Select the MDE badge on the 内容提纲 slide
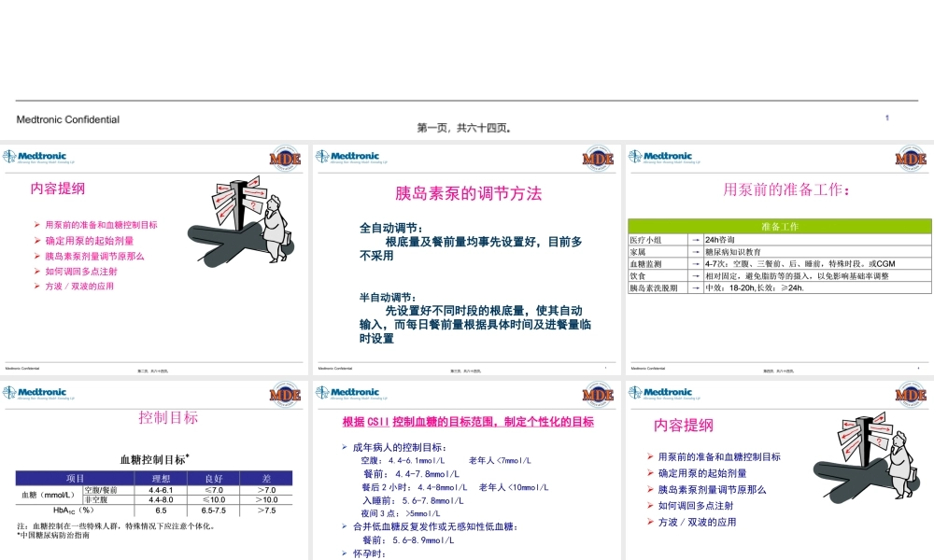Screen dimensions: 934x560 [286, 159]
